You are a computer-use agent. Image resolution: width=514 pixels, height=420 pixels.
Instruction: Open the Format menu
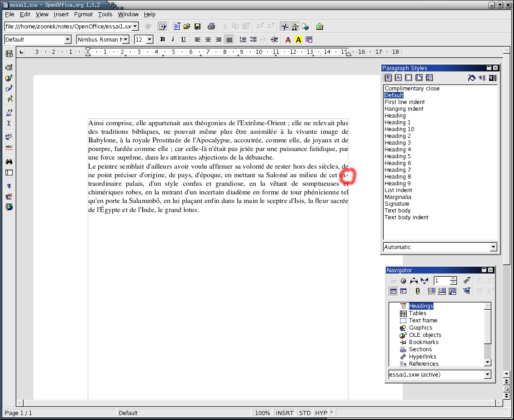point(83,14)
